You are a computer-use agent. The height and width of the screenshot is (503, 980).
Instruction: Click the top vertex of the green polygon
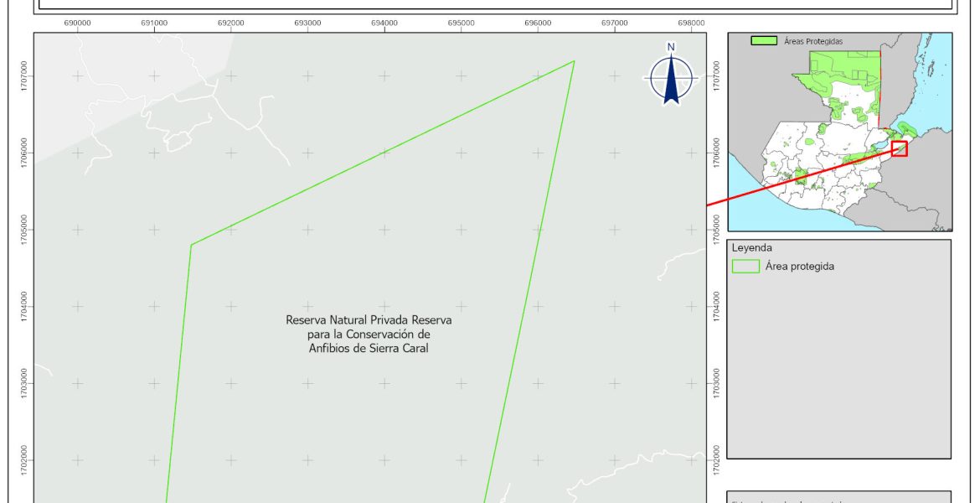[574, 61]
